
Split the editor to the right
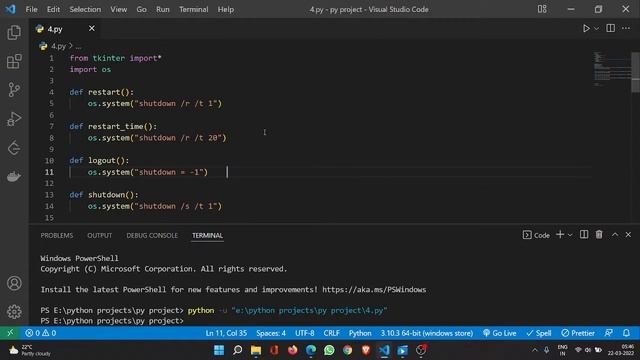click(611, 28)
